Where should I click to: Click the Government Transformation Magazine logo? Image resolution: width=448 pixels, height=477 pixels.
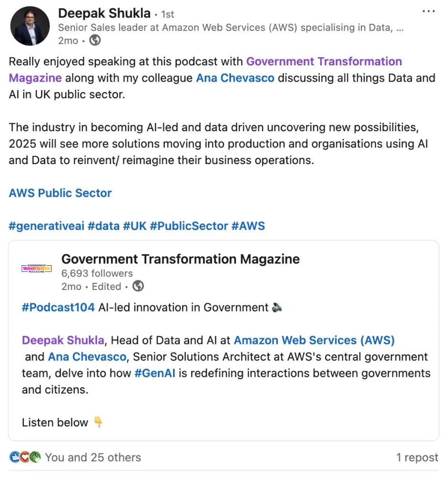point(37,269)
